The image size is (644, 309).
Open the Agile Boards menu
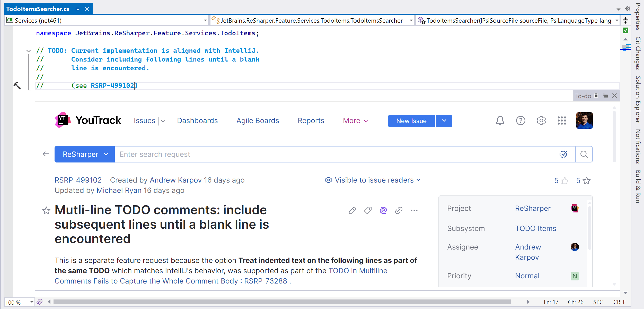click(258, 121)
